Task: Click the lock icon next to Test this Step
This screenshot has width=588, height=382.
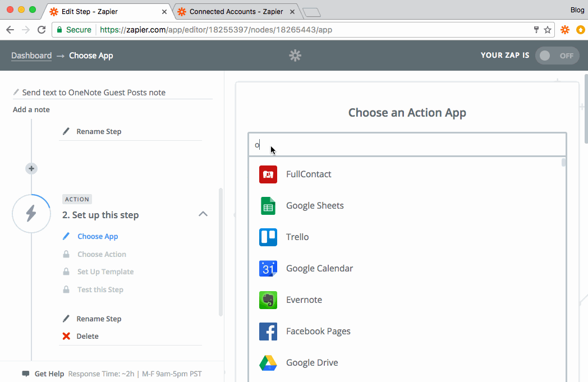Action: pyautogui.click(x=66, y=289)
